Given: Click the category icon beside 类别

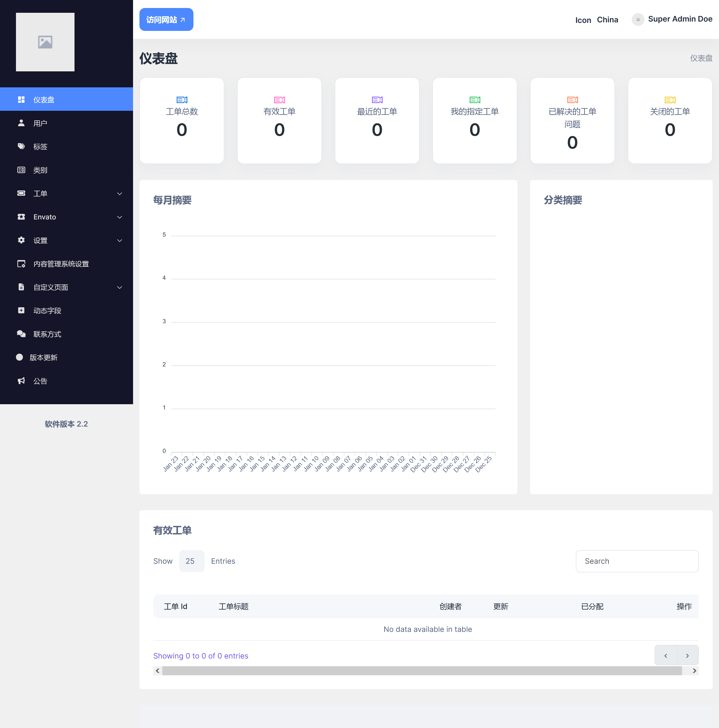Looking at the screenshot, I should pos(21,170).
